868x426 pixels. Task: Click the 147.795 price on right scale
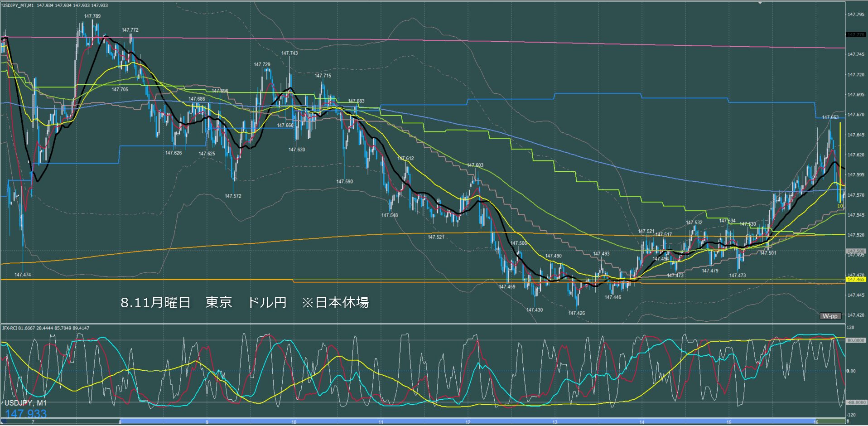click(856, 15)
